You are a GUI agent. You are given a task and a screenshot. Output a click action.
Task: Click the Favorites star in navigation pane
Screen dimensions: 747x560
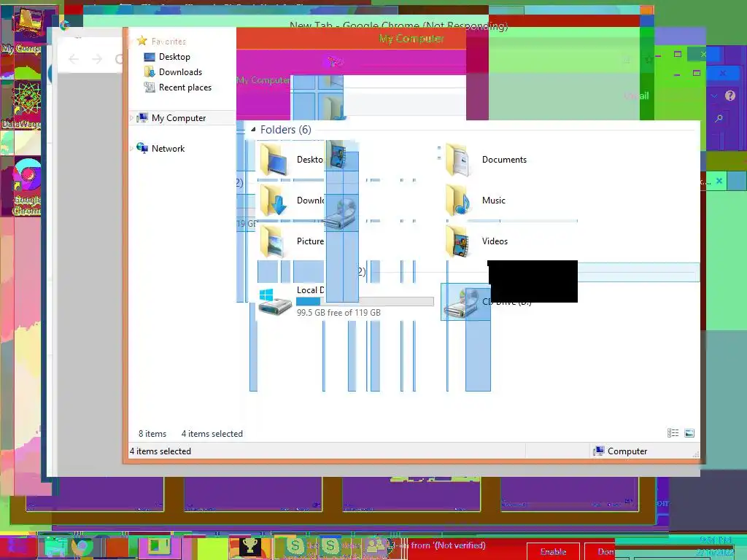click(142, 41)
